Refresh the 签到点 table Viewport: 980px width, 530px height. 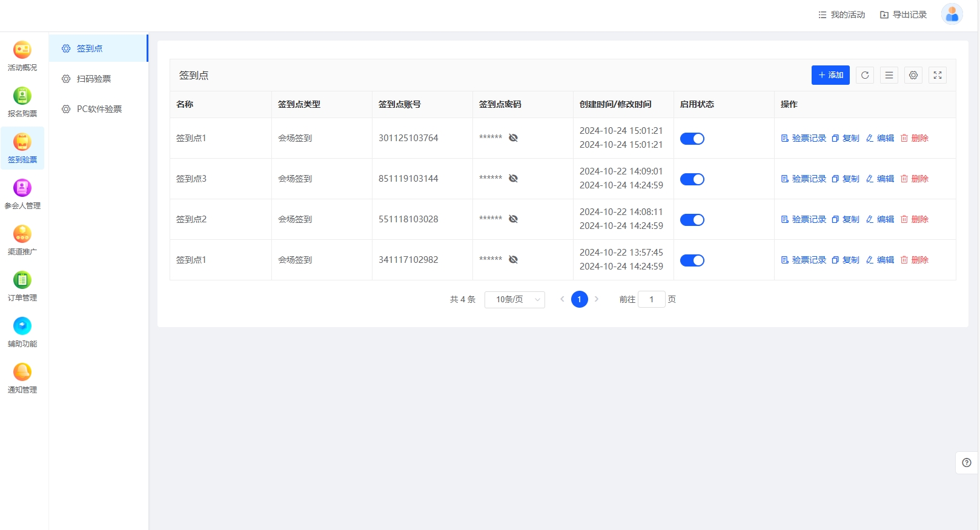865,75
